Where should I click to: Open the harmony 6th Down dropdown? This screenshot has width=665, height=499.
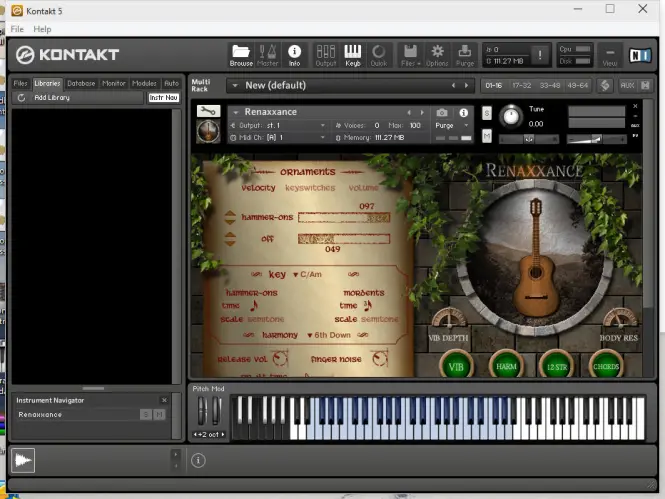(x=329, y=335)
